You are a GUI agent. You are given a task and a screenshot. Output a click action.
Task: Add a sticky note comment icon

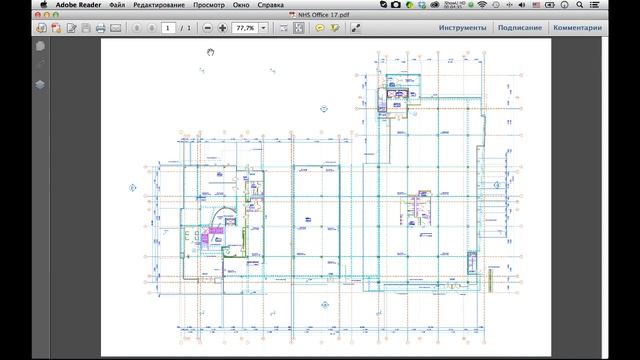coord(320,28)
